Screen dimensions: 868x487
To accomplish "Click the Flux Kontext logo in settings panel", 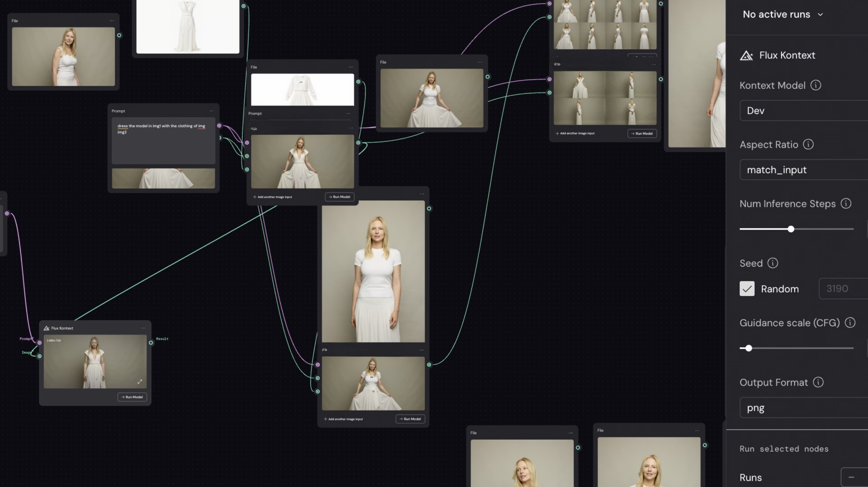I will tap(746, 56).
